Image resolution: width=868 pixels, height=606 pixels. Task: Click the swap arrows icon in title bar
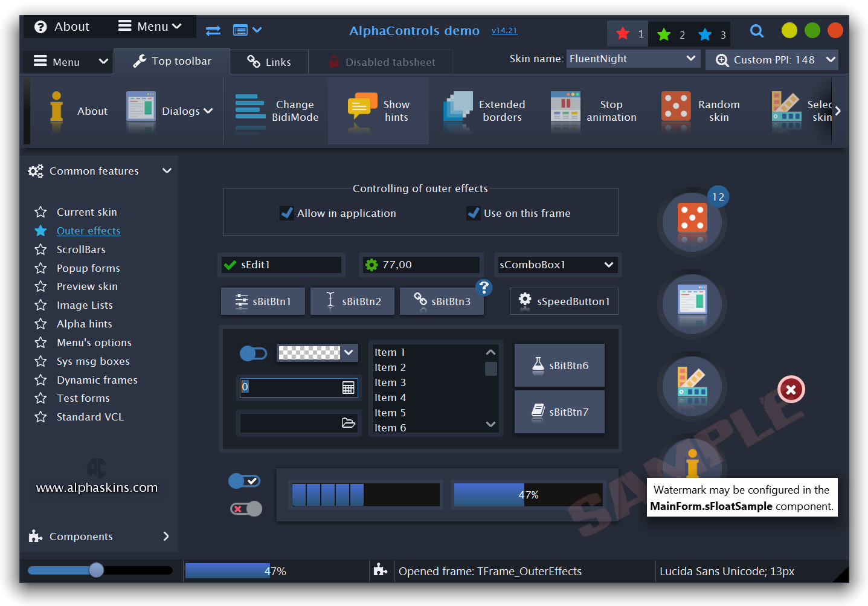click(213, 30)
